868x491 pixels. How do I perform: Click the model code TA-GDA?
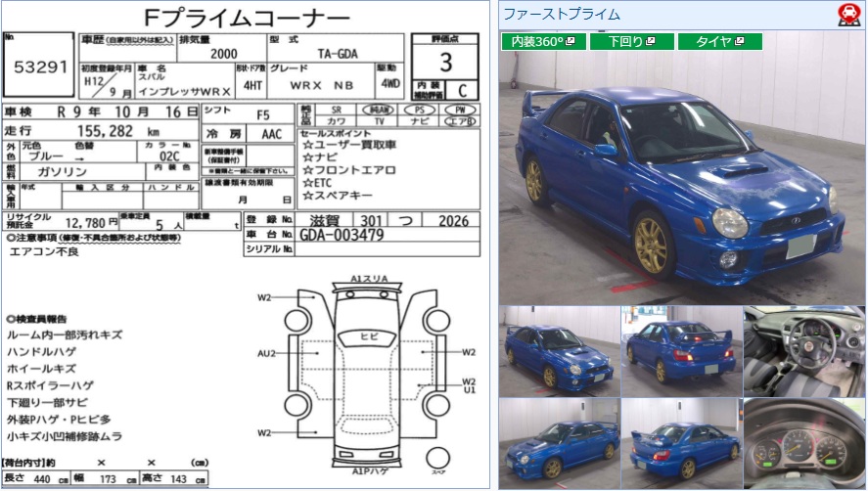(338, 54)
